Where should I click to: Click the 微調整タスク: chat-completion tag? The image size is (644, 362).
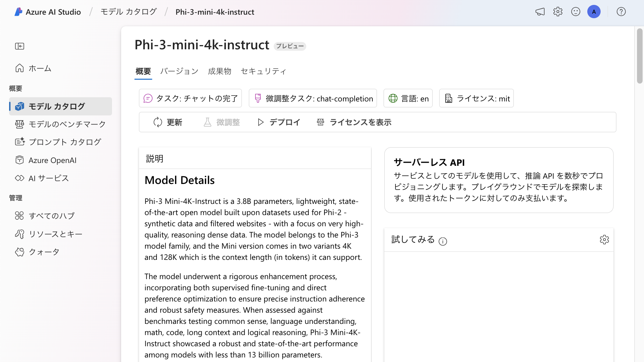click(x=313, y=98)
